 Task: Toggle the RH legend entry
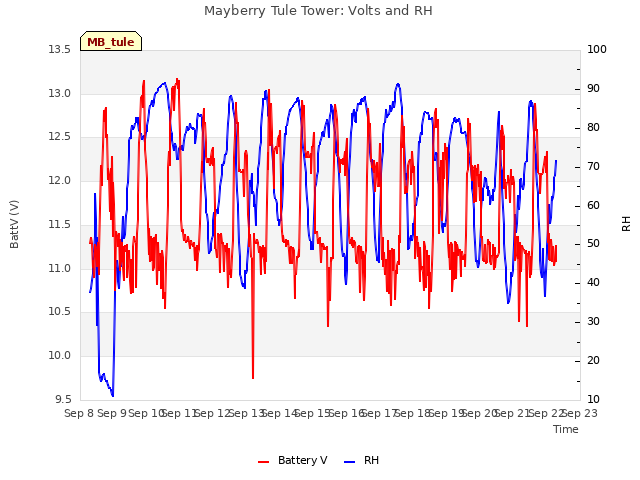click(362, 460)
